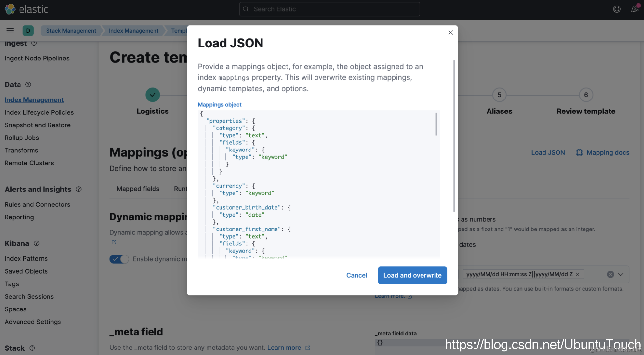Open the help lifebuoy icon in header

[617, 9]
